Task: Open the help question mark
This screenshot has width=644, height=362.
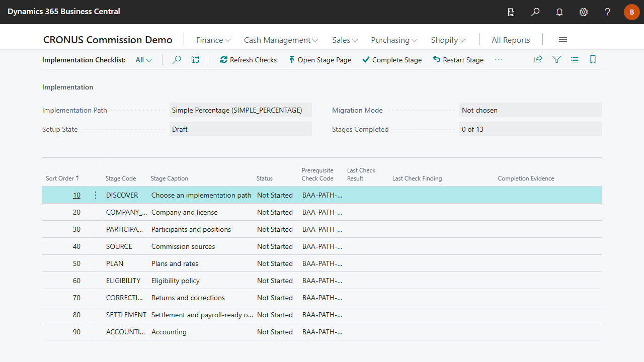Action: (608, 12)
